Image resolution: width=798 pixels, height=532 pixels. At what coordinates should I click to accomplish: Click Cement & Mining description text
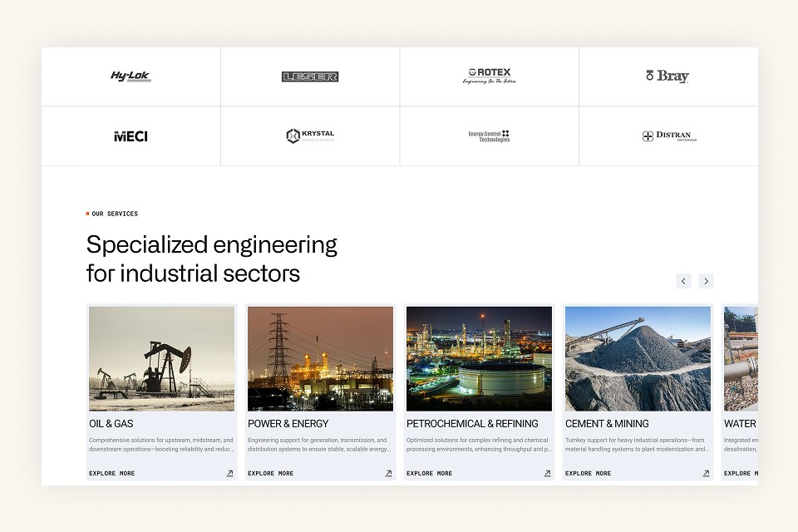pos(638,445)
